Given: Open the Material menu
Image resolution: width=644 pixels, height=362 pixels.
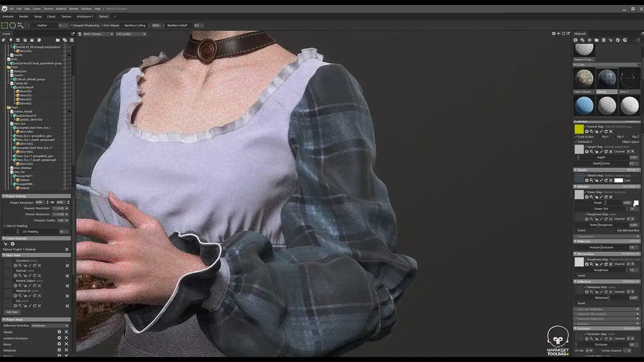Looking at the screenshot, I should tap(61, 9).
